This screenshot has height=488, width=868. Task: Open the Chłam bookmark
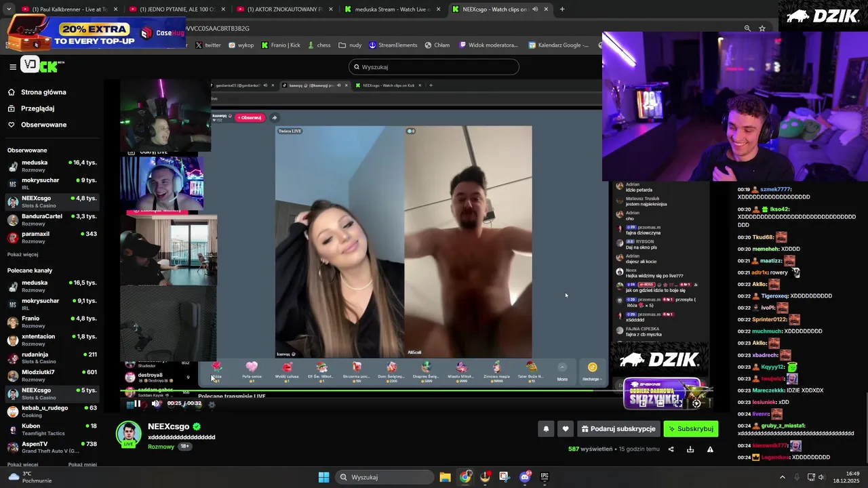437,45
